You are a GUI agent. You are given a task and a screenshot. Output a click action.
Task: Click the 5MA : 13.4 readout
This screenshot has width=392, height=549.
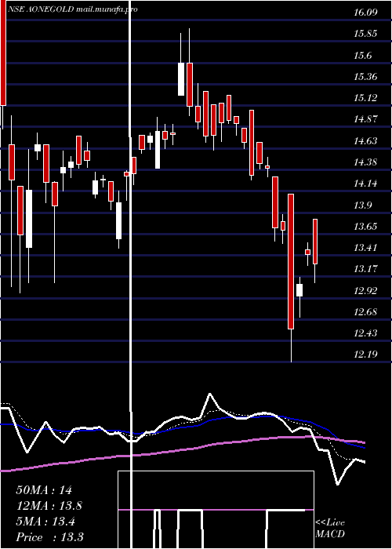(45, 522)
